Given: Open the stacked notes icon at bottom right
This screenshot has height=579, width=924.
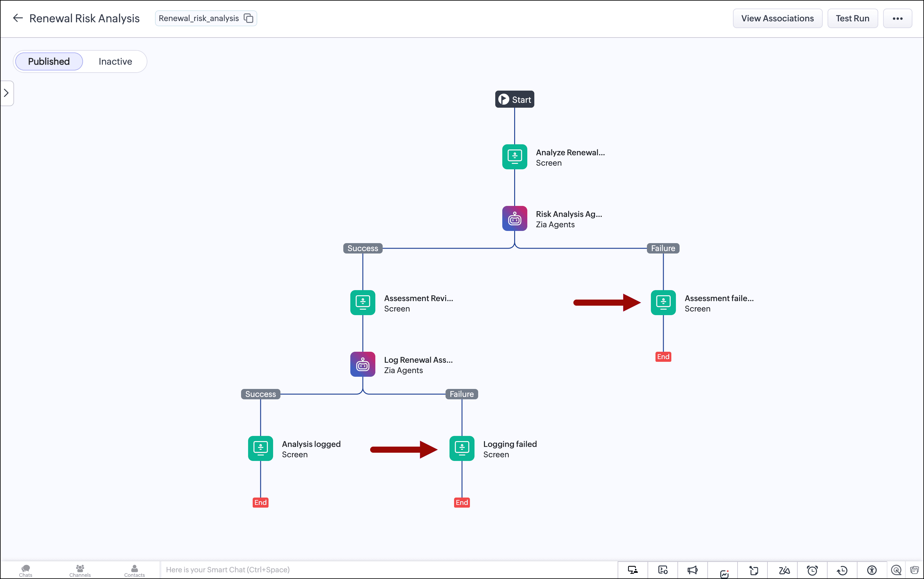Looking at the screenshot, I should 915,570.
